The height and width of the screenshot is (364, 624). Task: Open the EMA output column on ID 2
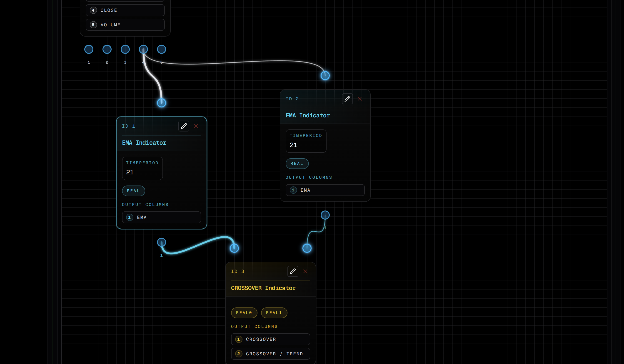point(325,190)
